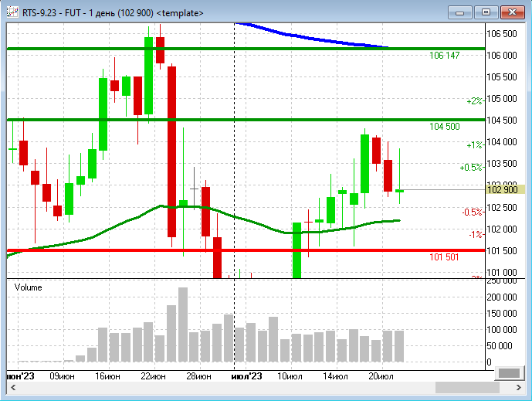Click the 09июн date label
The height and width of the screenshot is (401, 532).
(x=62, y=376)
